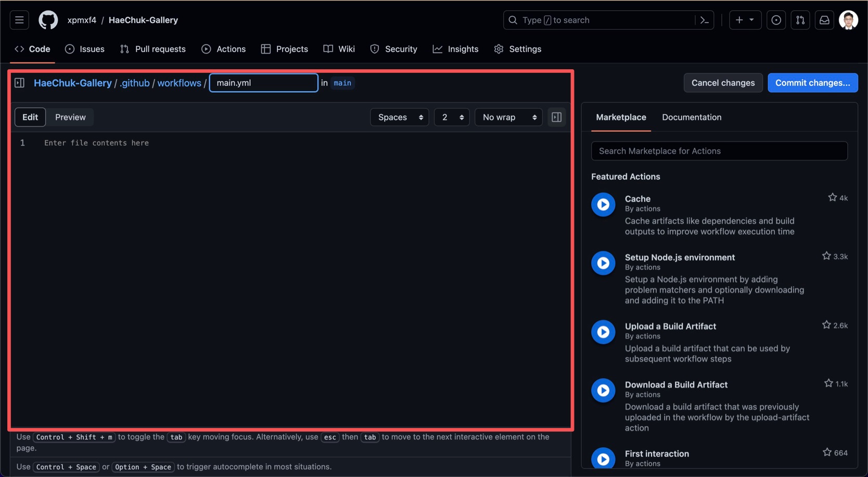868x477 pixels.
Task: Click into the file contents editor
Action: [291, 280]
